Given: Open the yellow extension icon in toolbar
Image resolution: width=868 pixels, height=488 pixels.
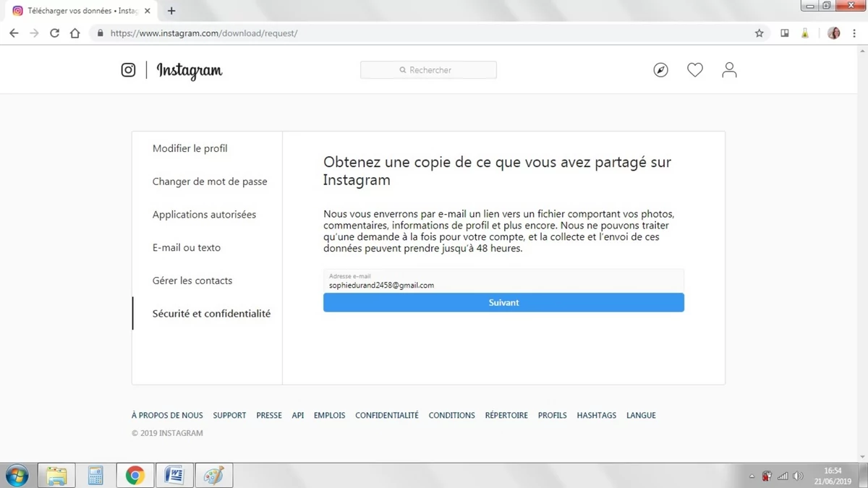Looking at the screenshot, I should point(805,33).
